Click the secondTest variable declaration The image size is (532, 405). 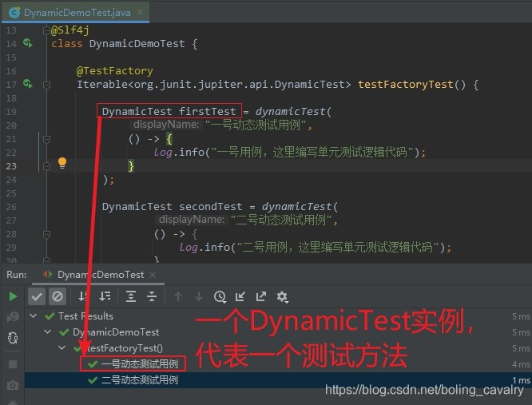[x=210, y=206]
